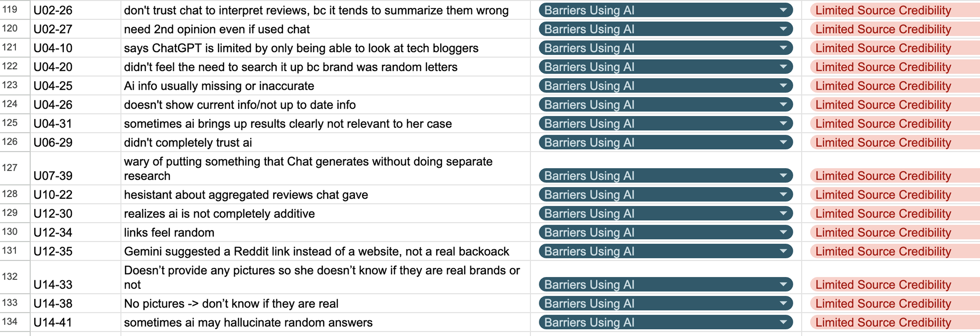Expand the dropdown on the U07-39 row
The height and width of the screenshot is (336, 980).
pyautogui.click(x=784, y=176)
